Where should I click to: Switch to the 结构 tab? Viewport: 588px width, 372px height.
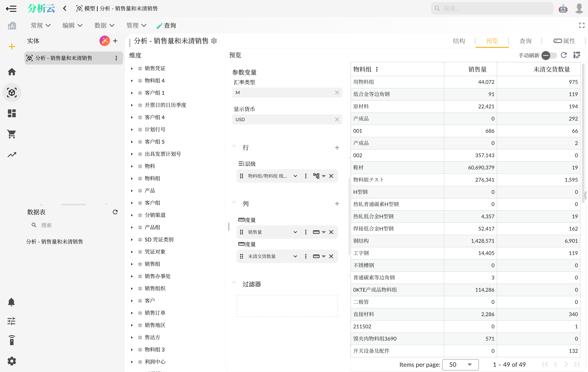tap(459, 41)
